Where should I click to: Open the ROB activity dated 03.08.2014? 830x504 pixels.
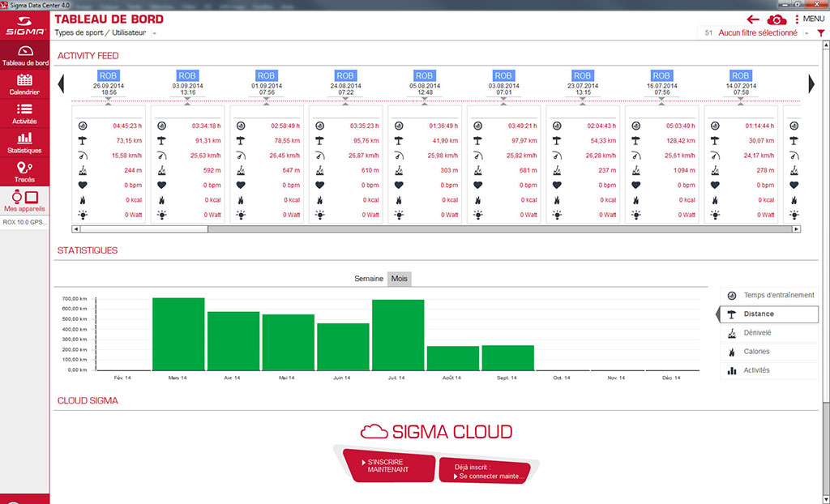pos(503,75)
